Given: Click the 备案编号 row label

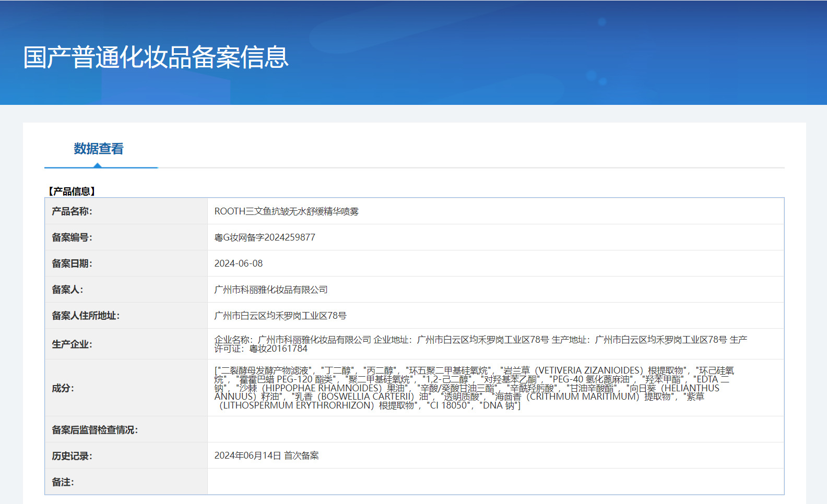Looking at the screenshot, I should tap(72, 237).
